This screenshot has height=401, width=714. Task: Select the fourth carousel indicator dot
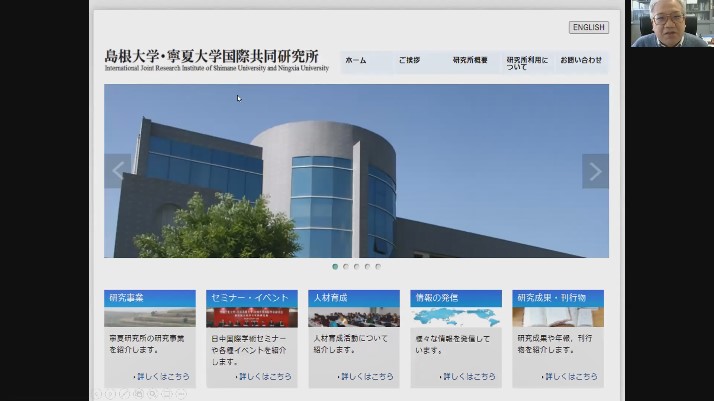click(367, 267)
